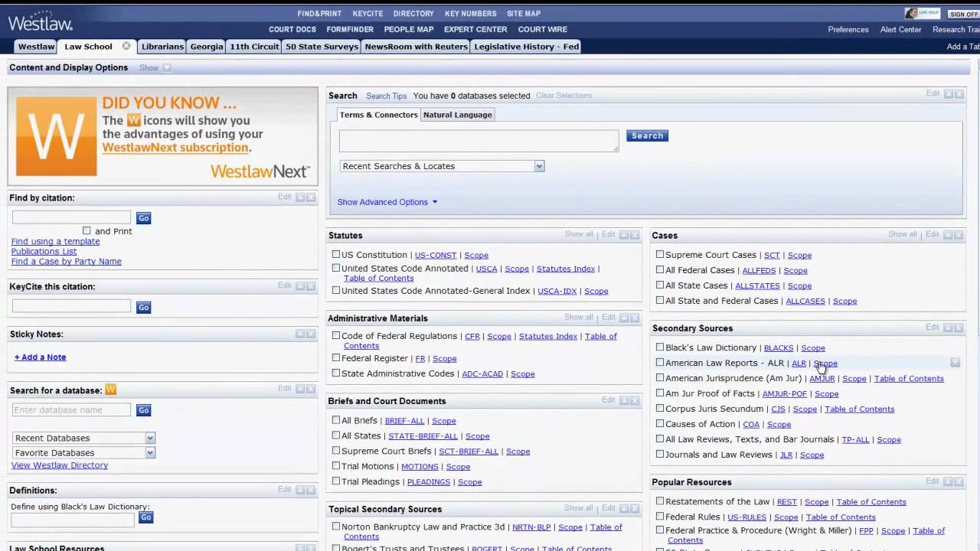
Task: Close the Sticky Notes panel
Action: [x=311, y=334]
